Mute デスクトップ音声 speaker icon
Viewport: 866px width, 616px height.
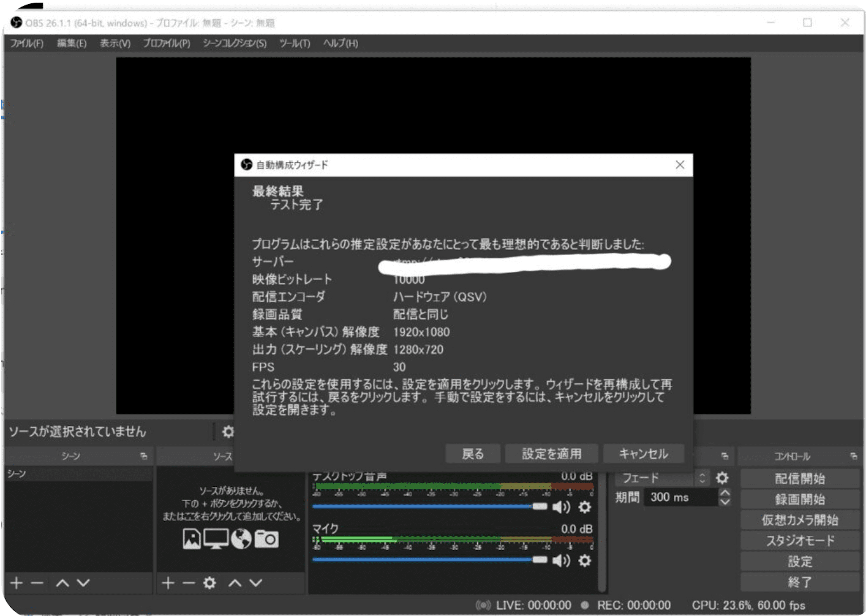pos(561,507)
